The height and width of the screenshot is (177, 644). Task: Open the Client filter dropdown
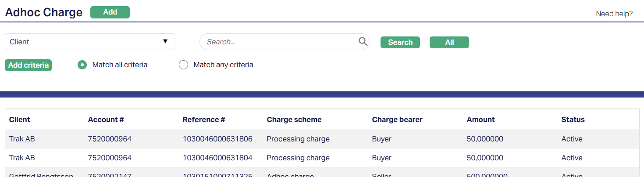(x=90, y=42)
